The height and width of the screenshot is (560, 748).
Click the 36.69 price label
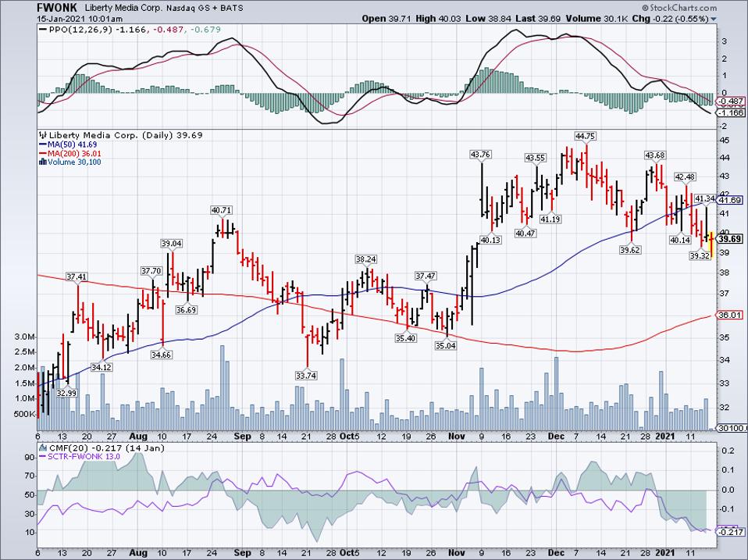186,309
